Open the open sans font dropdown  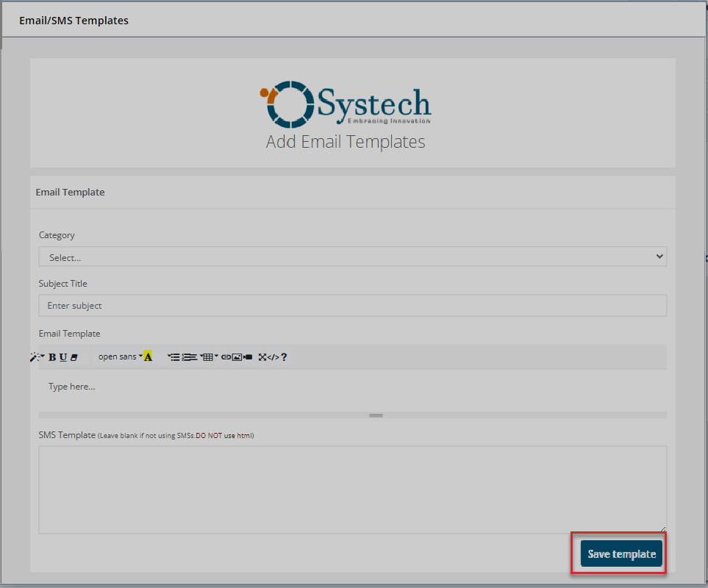pos(120,357)
